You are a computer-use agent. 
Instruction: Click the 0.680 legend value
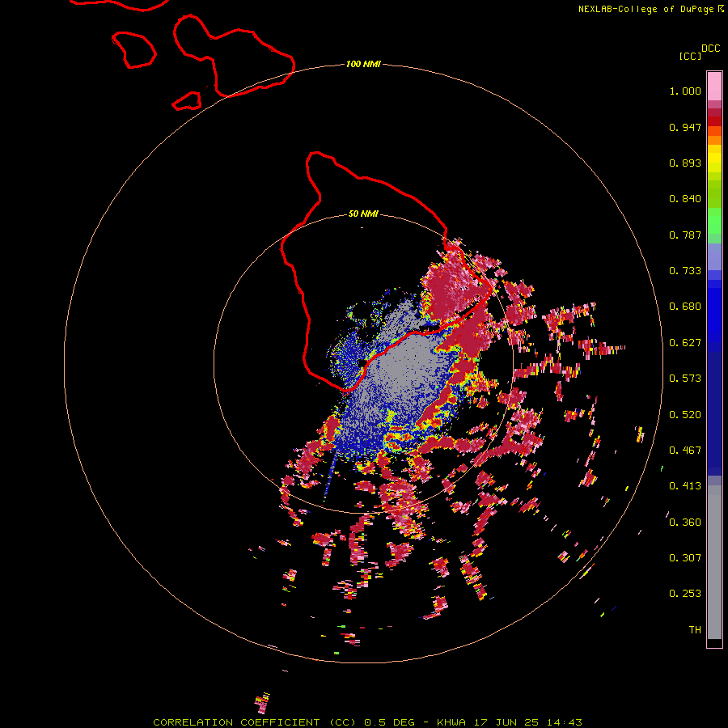(x=685, y=307)
